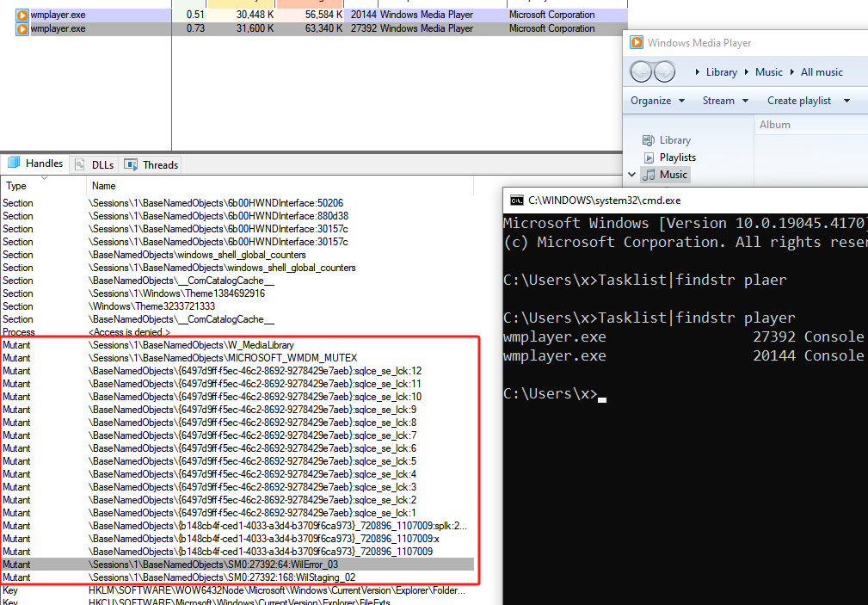Select Library in Media Player navigation
Viewport: 868px width, 605px height.
[674, 140]
